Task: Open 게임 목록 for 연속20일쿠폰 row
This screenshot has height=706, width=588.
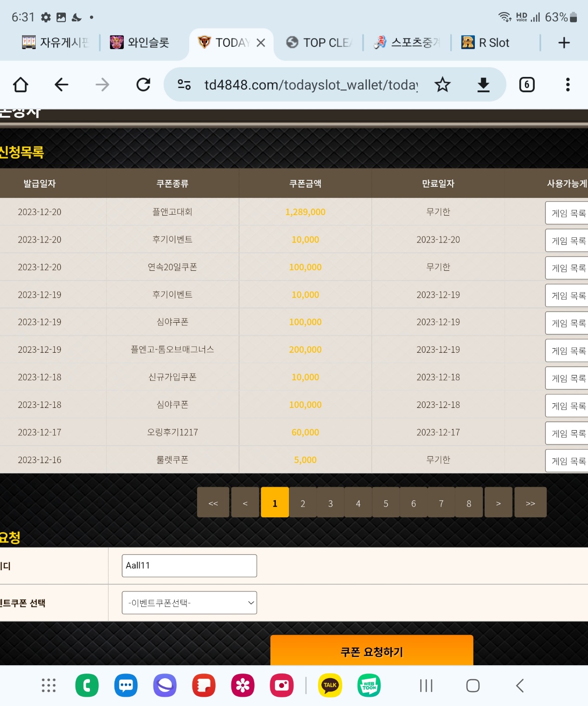Action: 567,268
